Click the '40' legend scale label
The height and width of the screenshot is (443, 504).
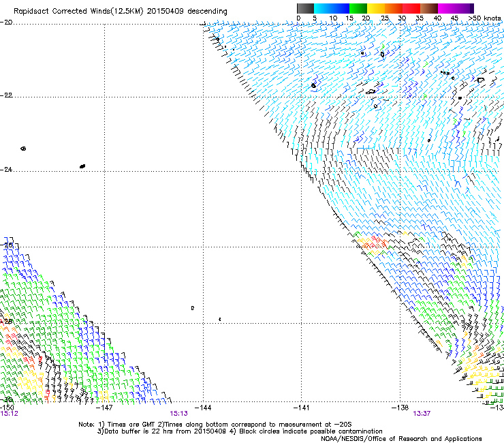(x=437, y=18)
